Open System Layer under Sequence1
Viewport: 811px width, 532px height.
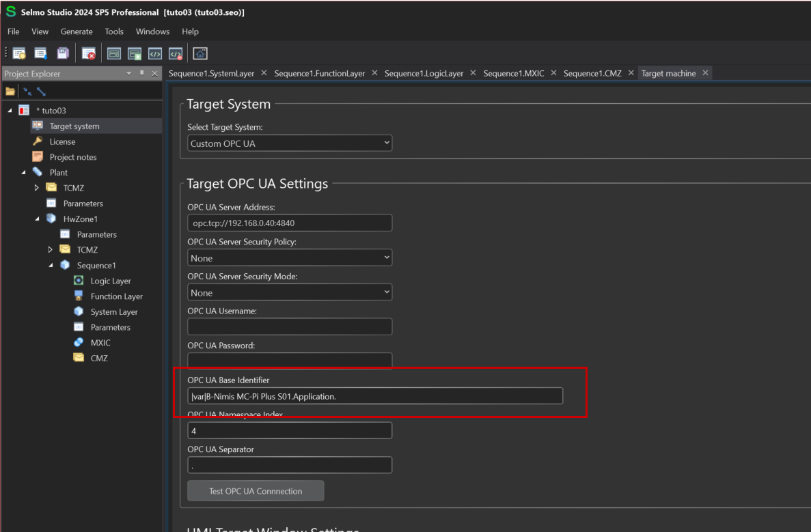114,311
